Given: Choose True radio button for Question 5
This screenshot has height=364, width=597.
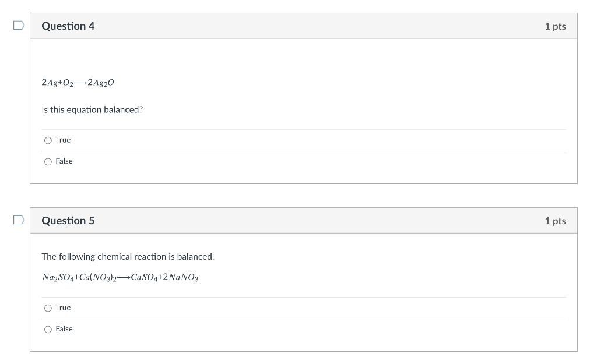Looking at the screenshot, I should coord(48,308).
